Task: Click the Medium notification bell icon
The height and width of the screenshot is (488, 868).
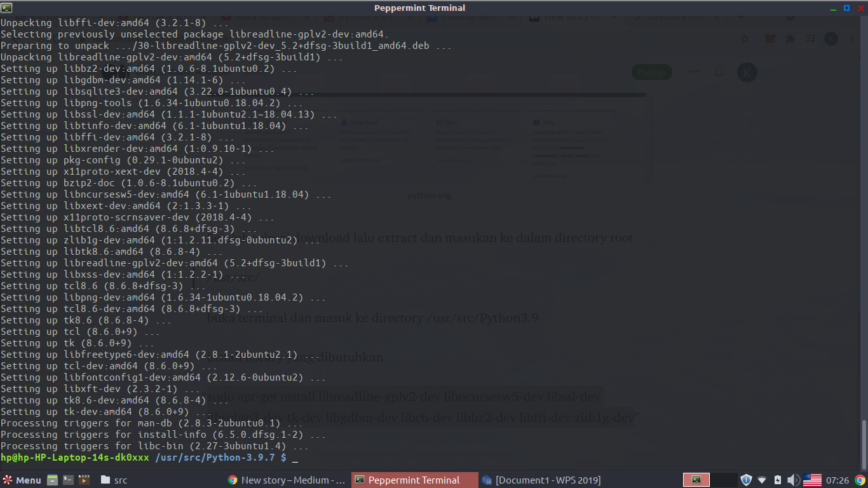Action: click(719, 72)
